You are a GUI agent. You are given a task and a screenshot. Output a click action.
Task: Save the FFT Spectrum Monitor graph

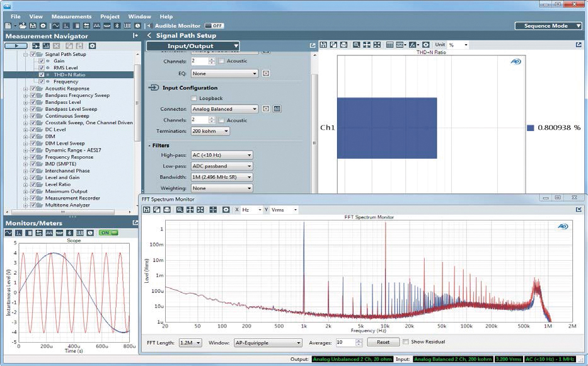tap(147, 210)
